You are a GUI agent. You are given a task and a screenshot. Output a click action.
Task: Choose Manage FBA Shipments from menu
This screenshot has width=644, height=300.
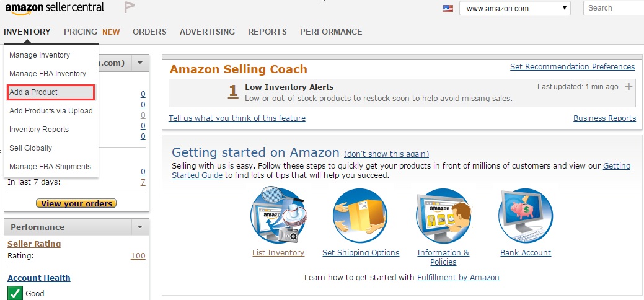tap(50, 167)
